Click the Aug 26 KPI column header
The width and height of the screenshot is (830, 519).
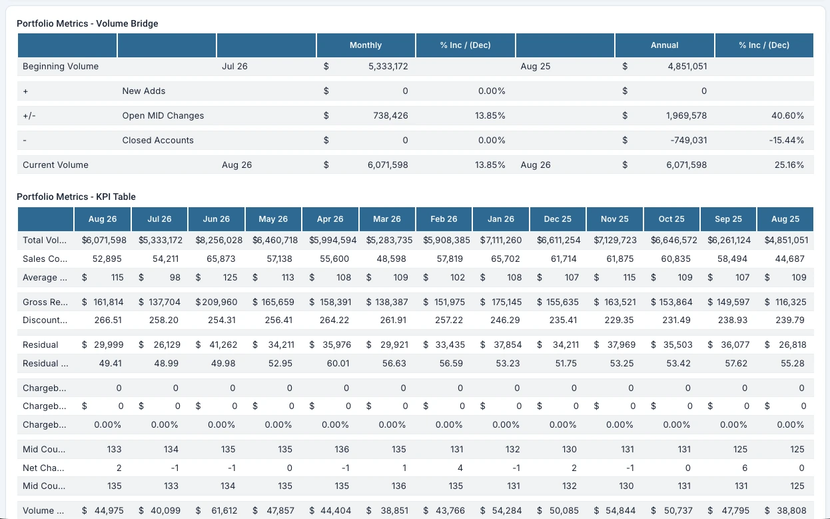click(x=102, y=219)
